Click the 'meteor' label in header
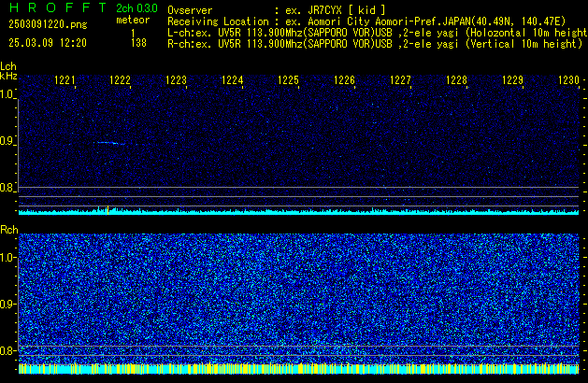The height and width of the screenshot is (383, 588). 133,20
